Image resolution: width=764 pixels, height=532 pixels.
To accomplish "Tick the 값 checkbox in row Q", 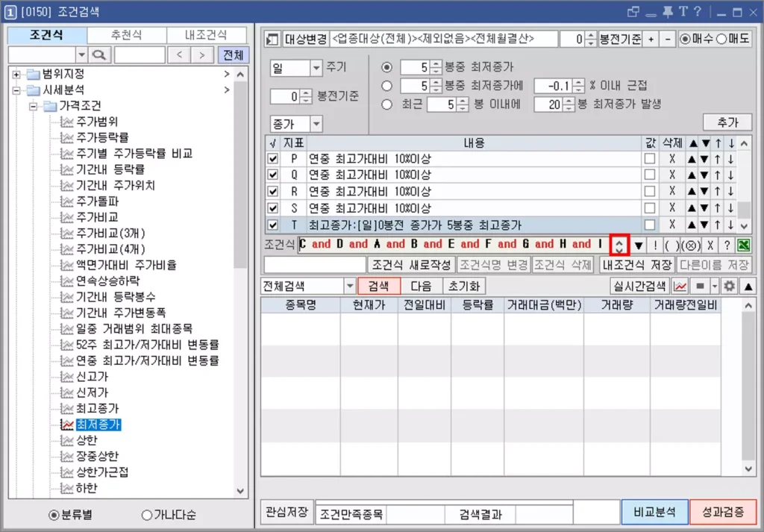I will tap(650, 175).
